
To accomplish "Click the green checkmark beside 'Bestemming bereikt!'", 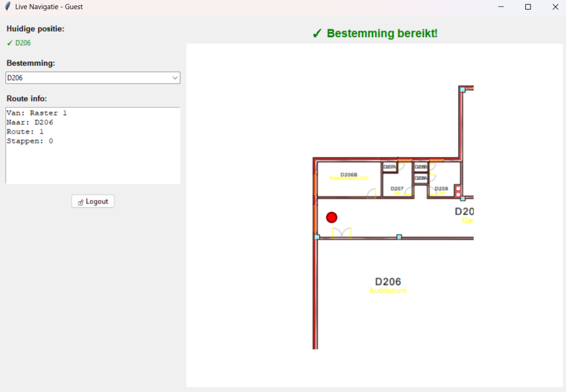I will [x=317, y=33].
